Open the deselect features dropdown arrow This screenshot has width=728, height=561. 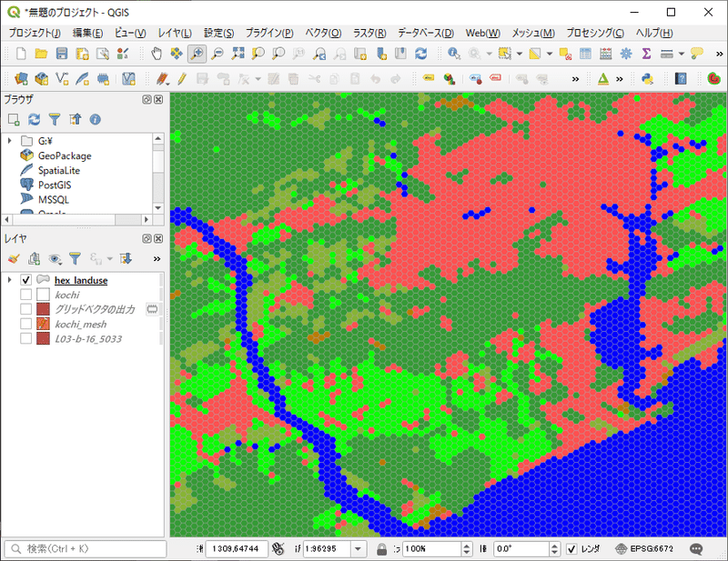550,54
